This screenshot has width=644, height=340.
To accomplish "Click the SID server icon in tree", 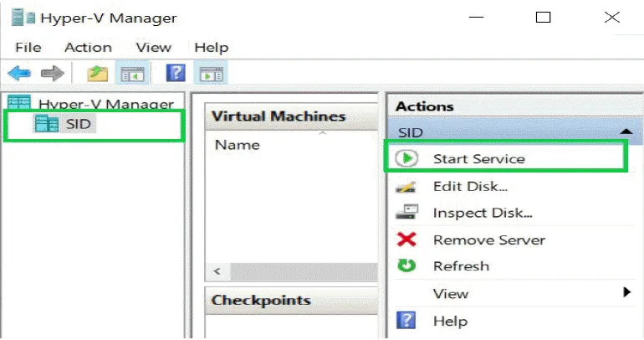I will click(x=46, y=124).
